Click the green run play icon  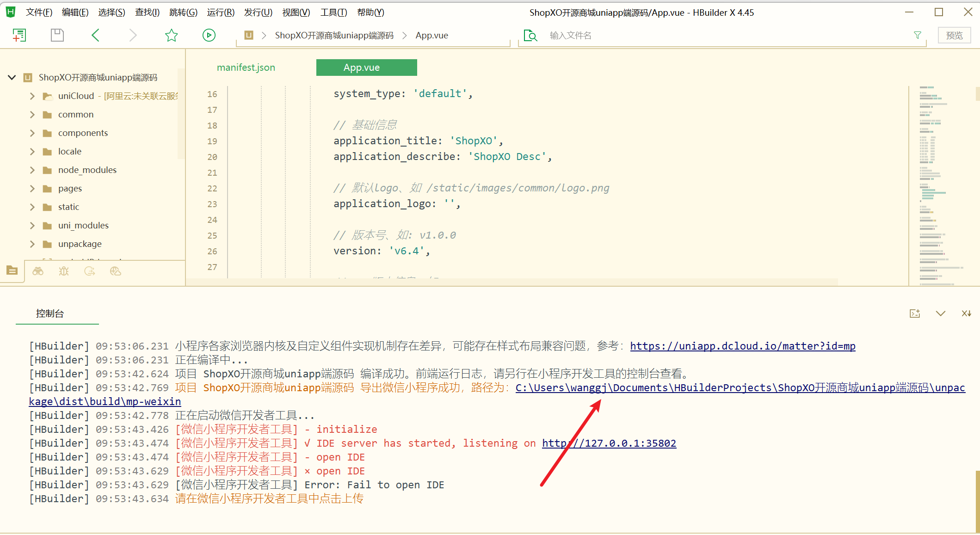(x=209, y=35)
